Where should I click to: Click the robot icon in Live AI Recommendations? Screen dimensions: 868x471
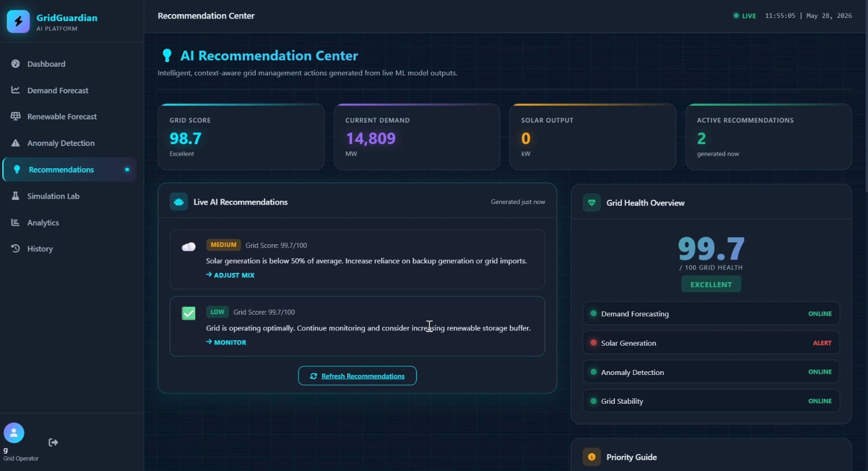click(x=178, y=202)
